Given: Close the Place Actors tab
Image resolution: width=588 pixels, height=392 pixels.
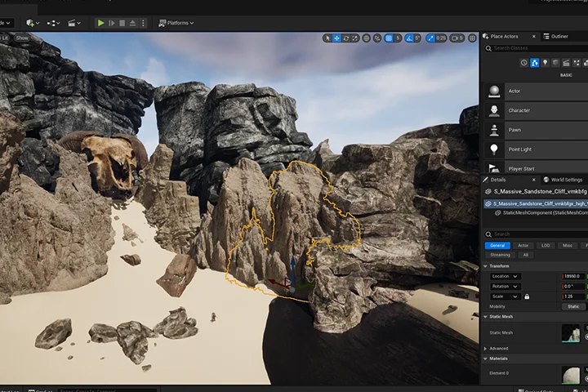Looking at the screenshot, I should coord(533,37).
